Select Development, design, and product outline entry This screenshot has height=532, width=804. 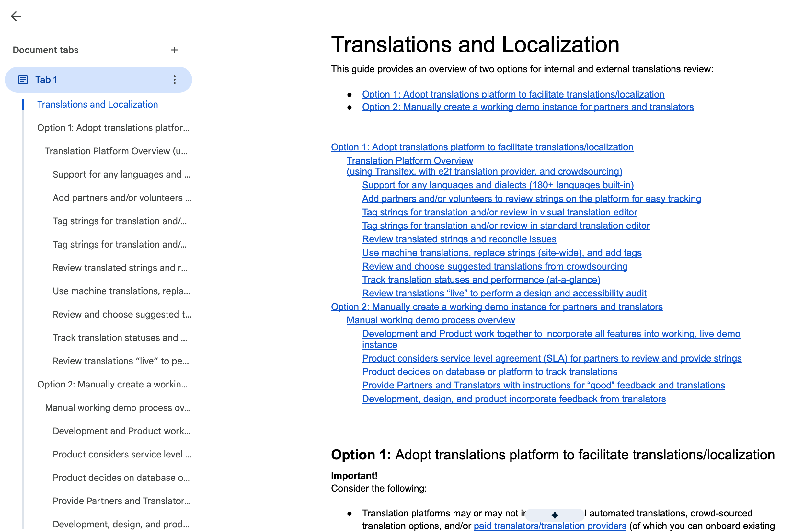click(121, 524)
